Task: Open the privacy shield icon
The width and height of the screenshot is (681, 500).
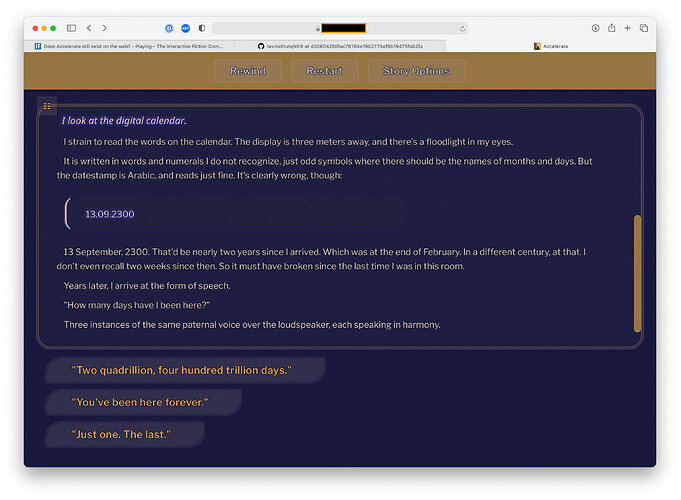Action: click(x=202, y=28)
